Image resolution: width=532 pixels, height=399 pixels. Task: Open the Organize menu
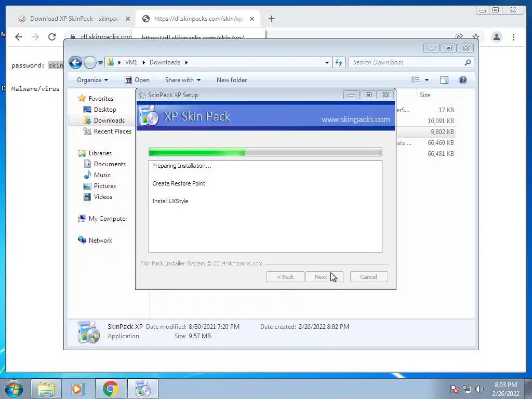(92, 80)
